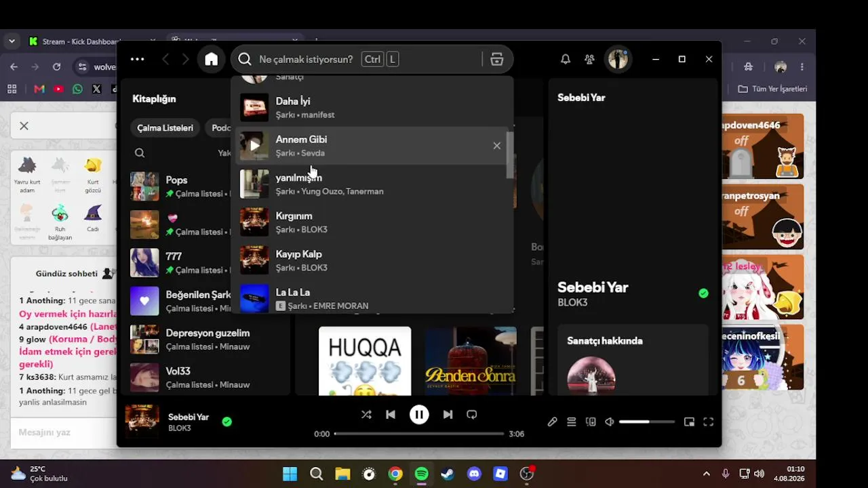The width and height of the screenshot is (868, 488).
Task: Open Spotify three-dot menu
Action: pos(137,60)
